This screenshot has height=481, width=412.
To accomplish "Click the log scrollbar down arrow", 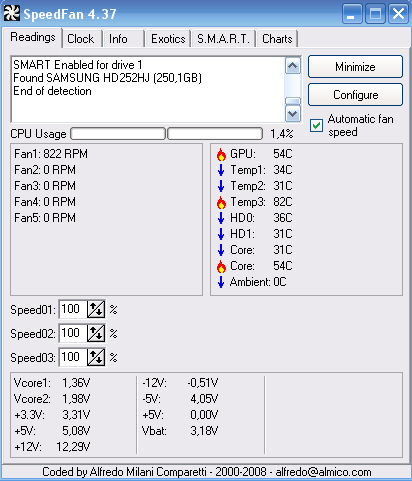I will click(x=293, y=114).
